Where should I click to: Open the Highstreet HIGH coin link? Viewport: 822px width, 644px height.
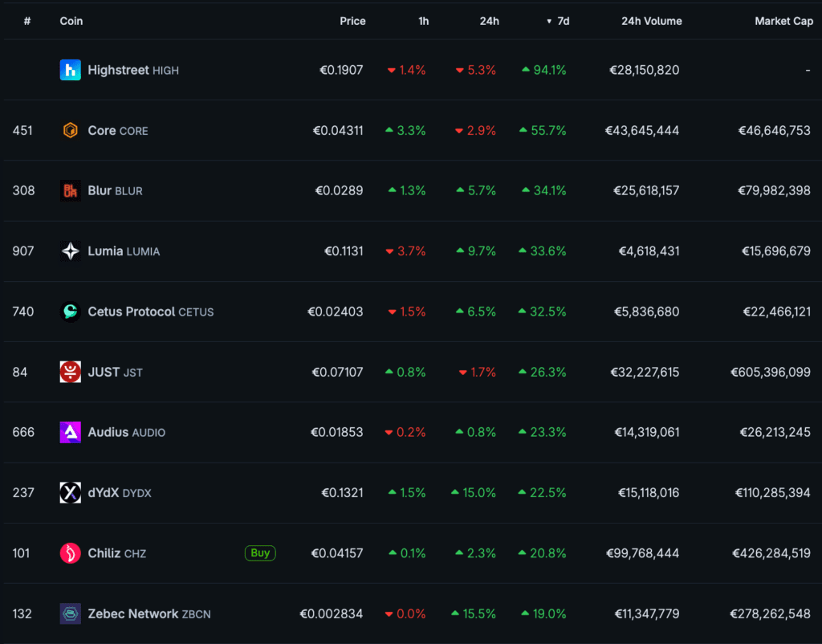pyautogui.click(x=132, y=70)
